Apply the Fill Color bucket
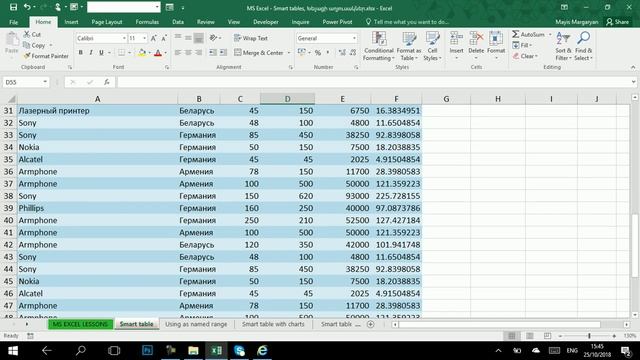The width and height of the screenshot is (640, 360). tap(142, 53)
